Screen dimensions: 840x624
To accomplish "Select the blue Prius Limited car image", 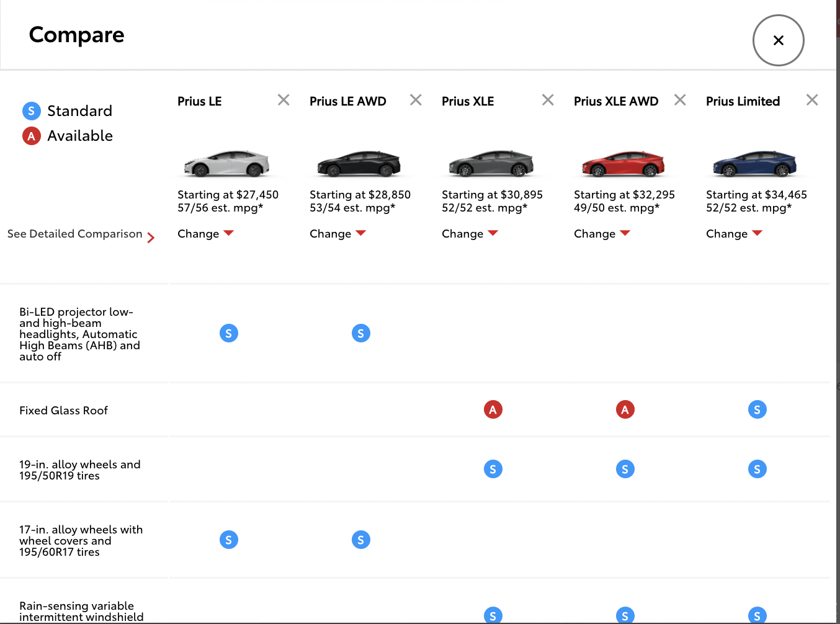I will tap(755, 164).
